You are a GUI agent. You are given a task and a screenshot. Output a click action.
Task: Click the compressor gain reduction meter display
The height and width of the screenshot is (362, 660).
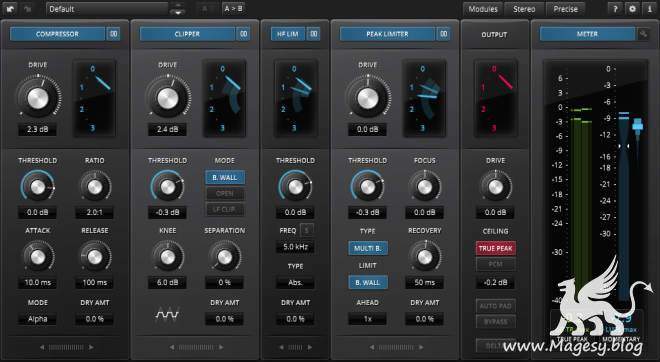[95, 99]
